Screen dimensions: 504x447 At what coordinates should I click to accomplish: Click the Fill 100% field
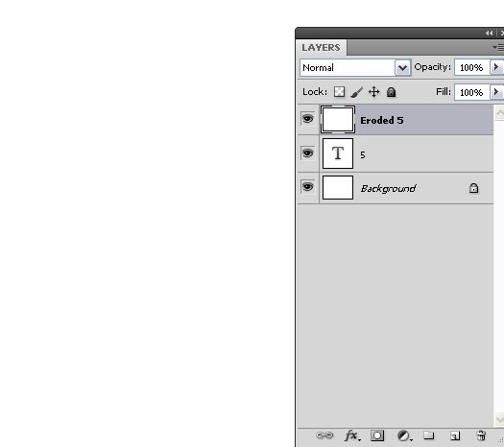[x=472, y=92]
